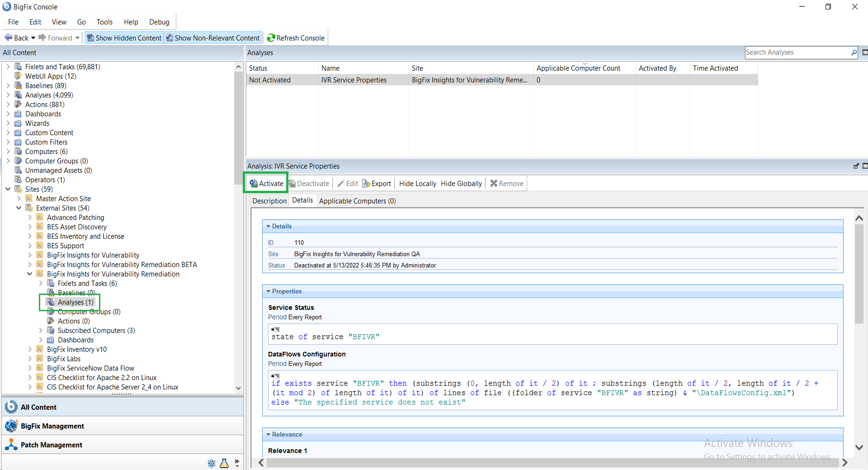Click Hide Globally button

(461, 183)
